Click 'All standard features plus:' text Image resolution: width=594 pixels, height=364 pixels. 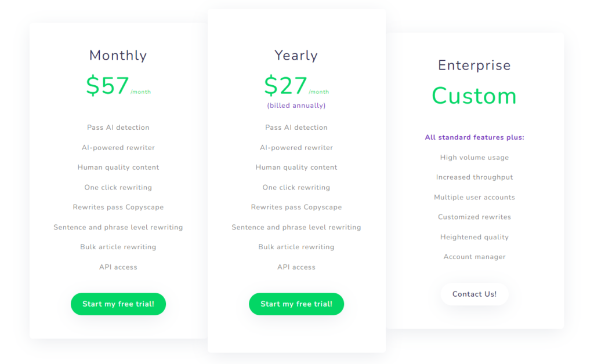click(x=475, y=137)
